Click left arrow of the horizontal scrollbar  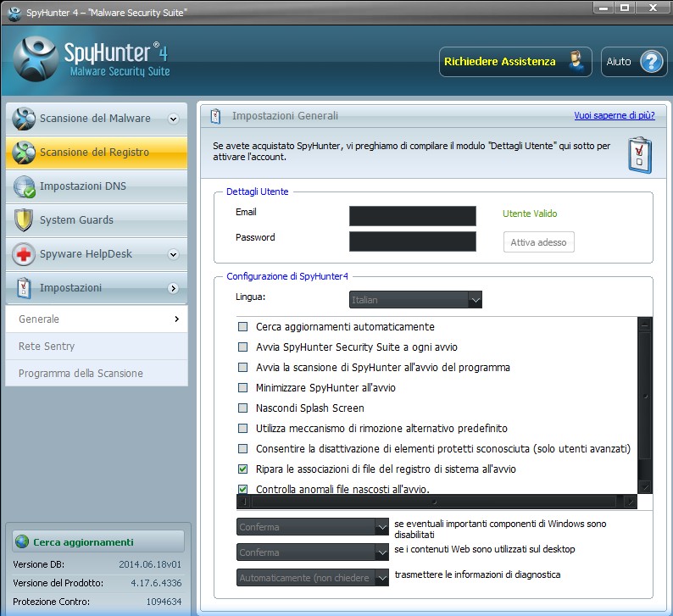244,501
